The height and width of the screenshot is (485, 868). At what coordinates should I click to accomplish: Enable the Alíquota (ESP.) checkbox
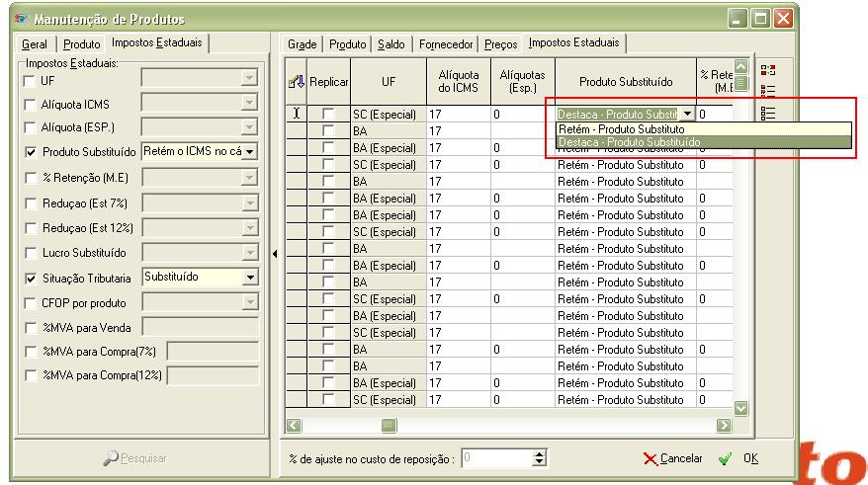click(31, 127)
